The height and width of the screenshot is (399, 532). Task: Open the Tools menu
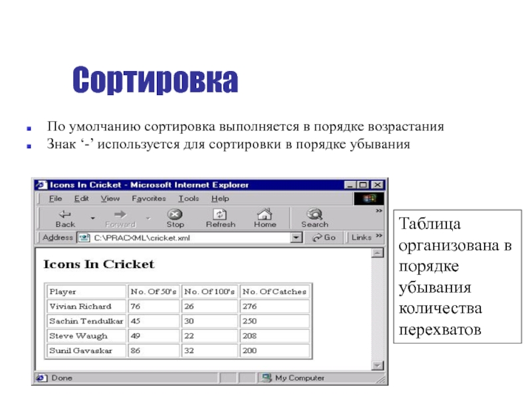point(189,198)
